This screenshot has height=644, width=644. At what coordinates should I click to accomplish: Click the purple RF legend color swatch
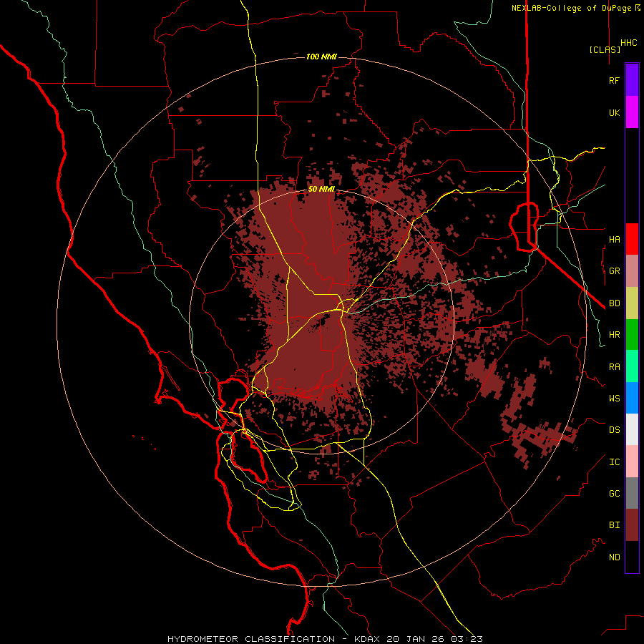pos(632,80)
